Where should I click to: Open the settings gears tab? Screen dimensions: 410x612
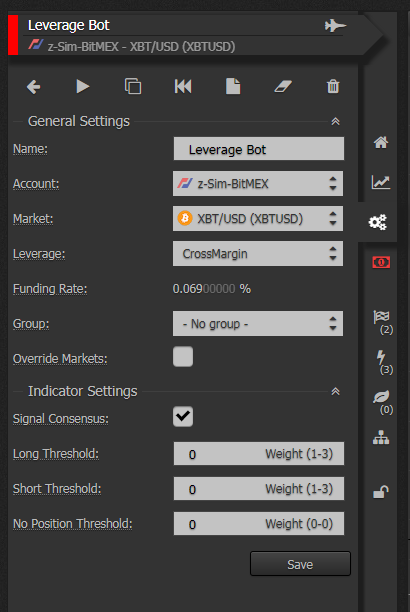point(378,222)
